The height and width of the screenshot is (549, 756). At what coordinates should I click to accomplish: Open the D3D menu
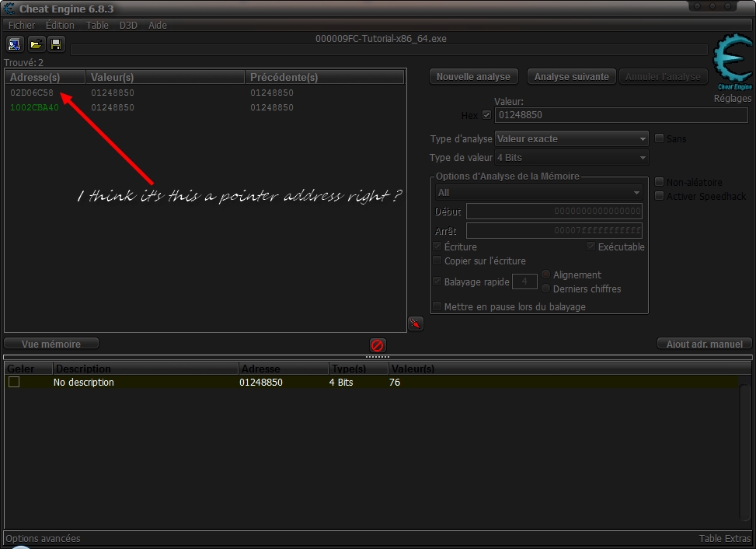click(x=127, y=25)
